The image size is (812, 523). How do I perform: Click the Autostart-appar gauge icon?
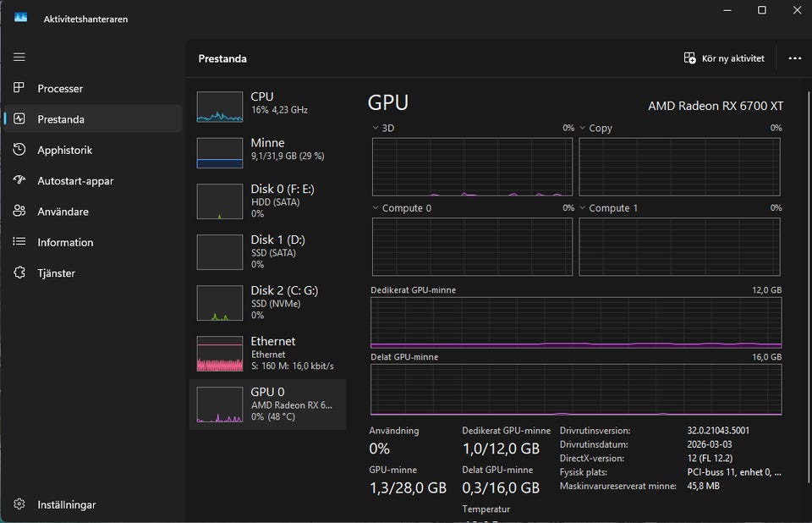pos(19,180)
